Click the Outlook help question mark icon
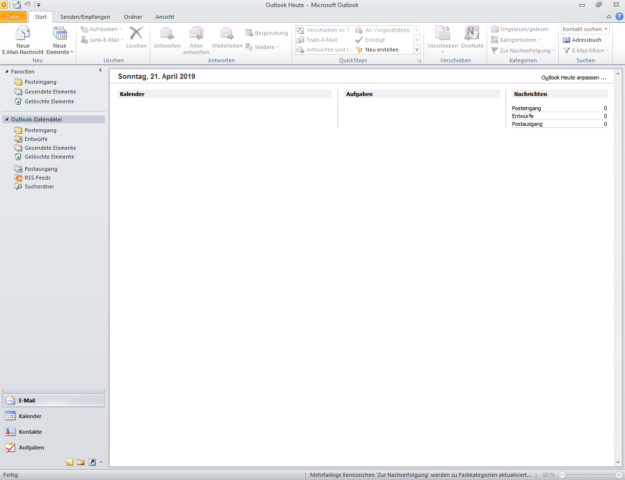The height and width of the screenshot is (480, 625). coord(619,17)
